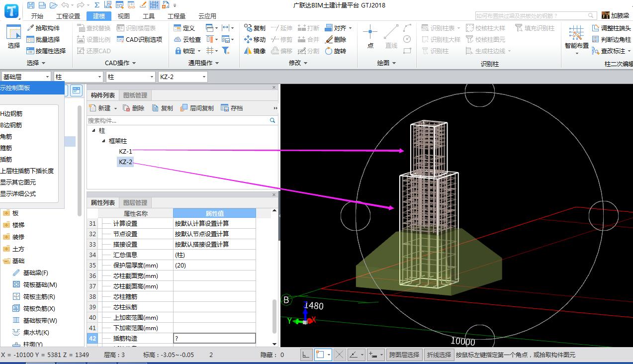Click the 土方 category in left nav
This screenshot has width=633, height=364.
tap(13, 249)
